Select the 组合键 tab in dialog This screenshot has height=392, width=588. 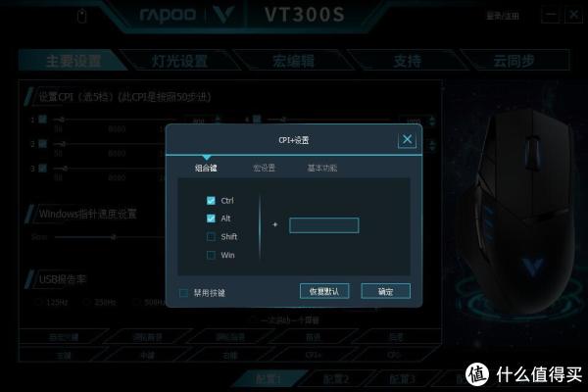[x=206, y=168]
